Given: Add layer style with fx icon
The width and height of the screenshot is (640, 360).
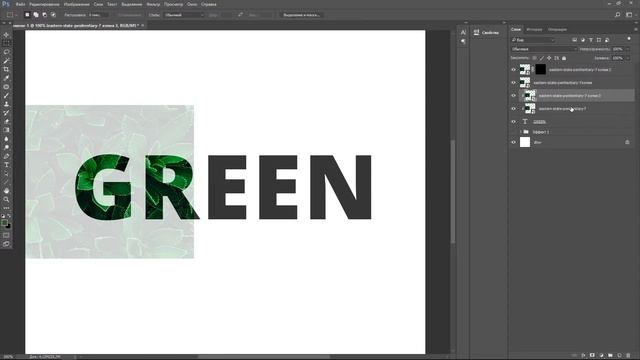Looking at the screenshot, I should pos(584,356).
